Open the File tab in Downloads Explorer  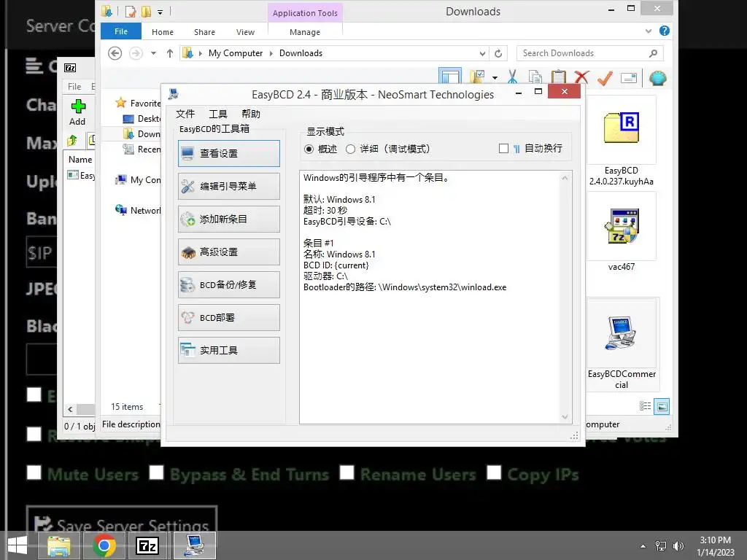121,31
